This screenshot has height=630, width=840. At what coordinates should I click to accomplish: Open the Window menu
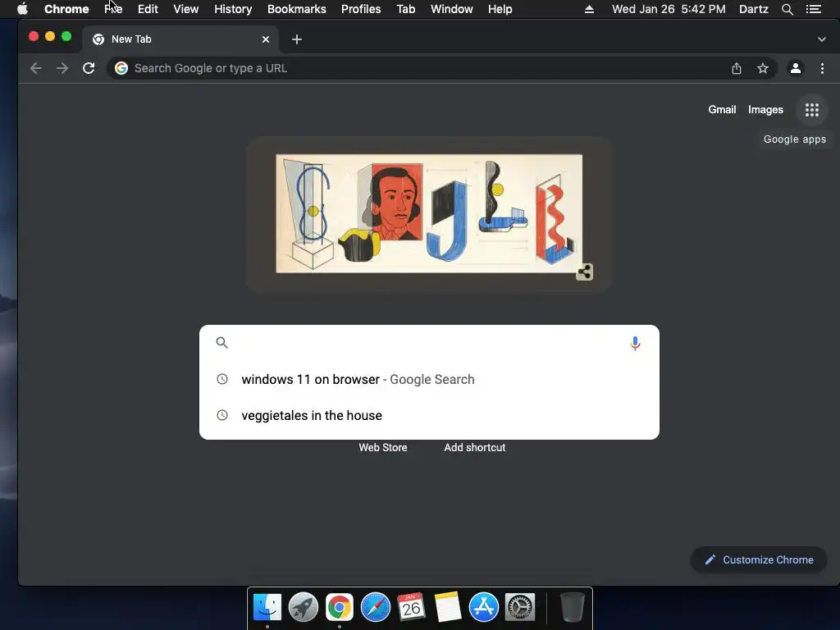click(x=452, y=9)
